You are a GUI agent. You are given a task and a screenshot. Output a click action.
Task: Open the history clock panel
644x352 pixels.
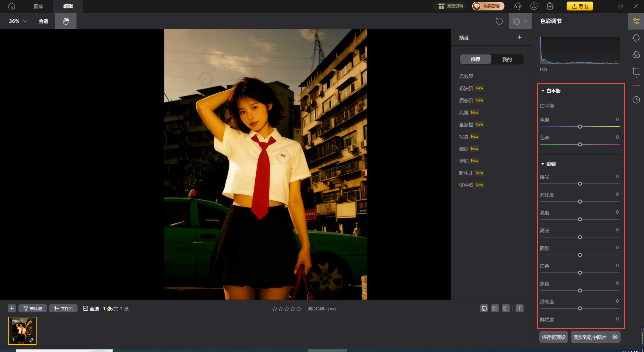coord(636,100)
